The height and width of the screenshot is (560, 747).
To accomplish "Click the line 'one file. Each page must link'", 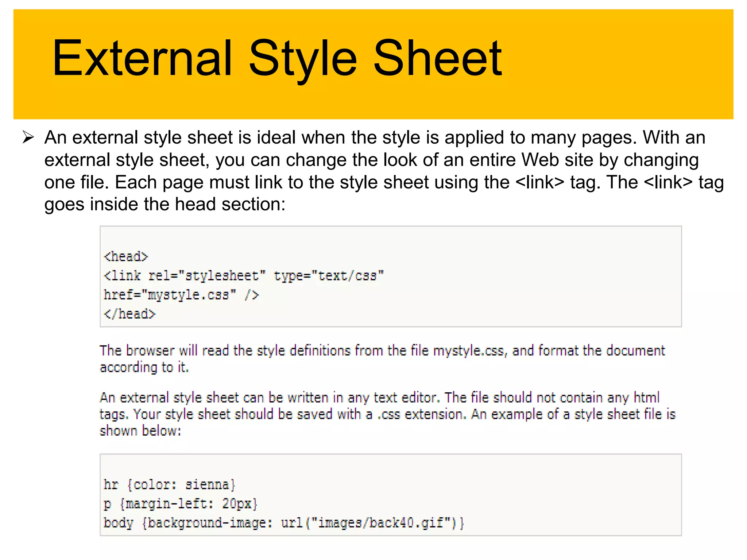I will 384,182.
